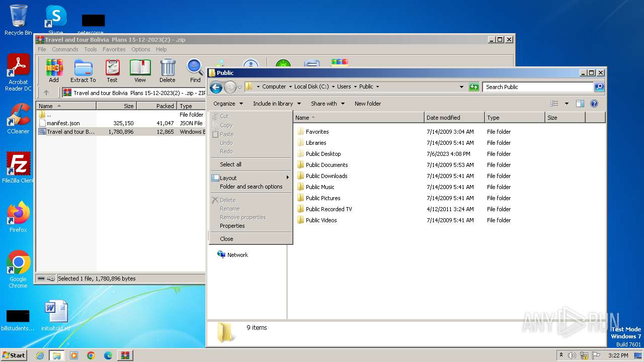Click New folder button
Viewport: 644px width, 362px height.
click(x=368, y=104)
